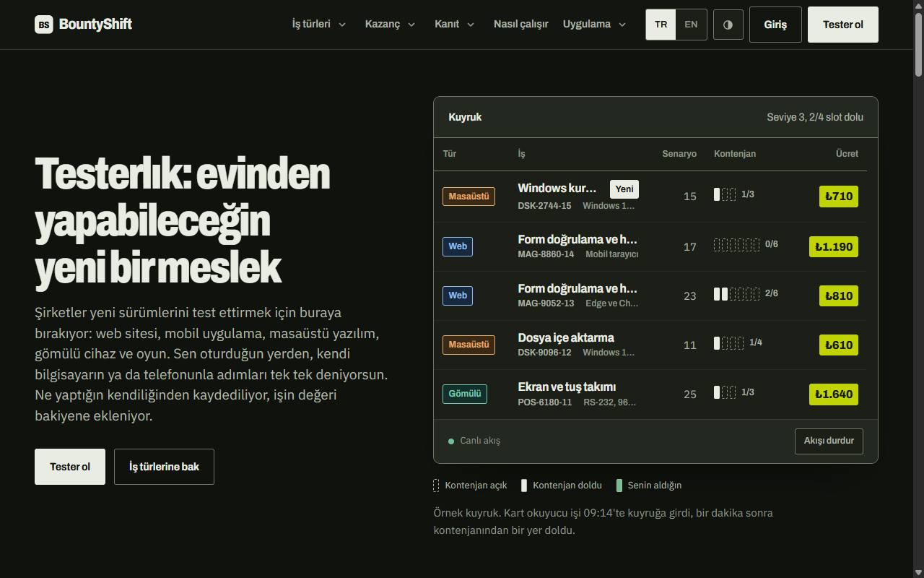Select the TR language option
The image size is (924, 578).
(661, 25)
